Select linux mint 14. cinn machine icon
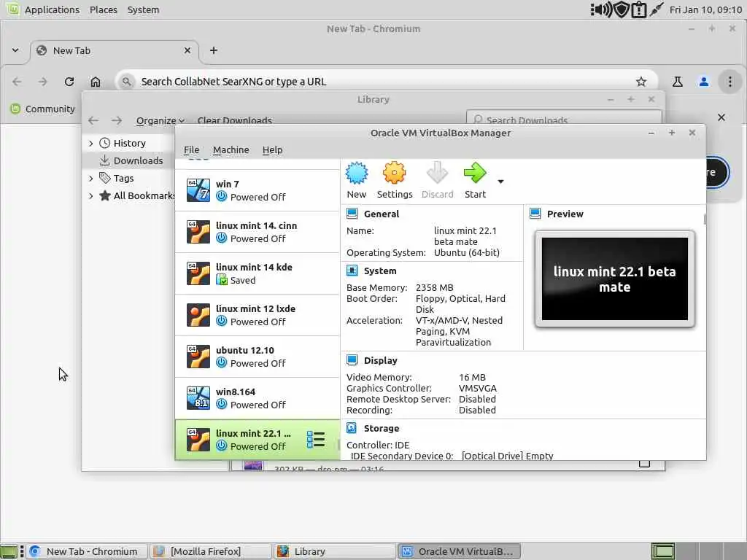 [x=198, y=232]
